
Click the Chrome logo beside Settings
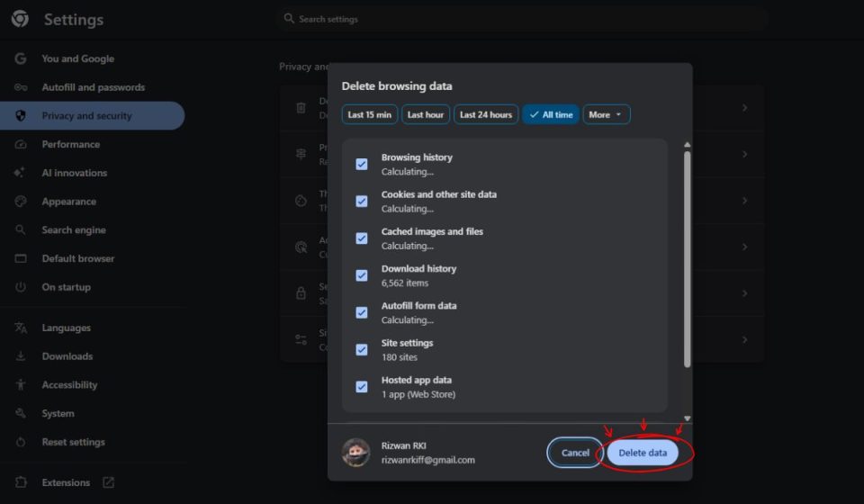click(x=20, y=19)
